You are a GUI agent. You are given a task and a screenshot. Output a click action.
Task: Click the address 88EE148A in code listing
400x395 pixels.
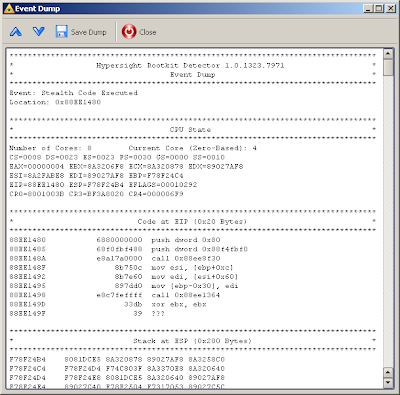28,258
